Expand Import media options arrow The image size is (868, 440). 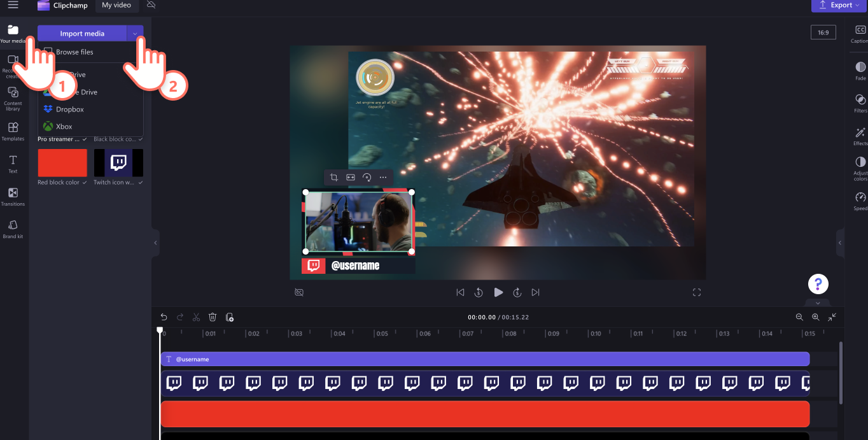135,33
